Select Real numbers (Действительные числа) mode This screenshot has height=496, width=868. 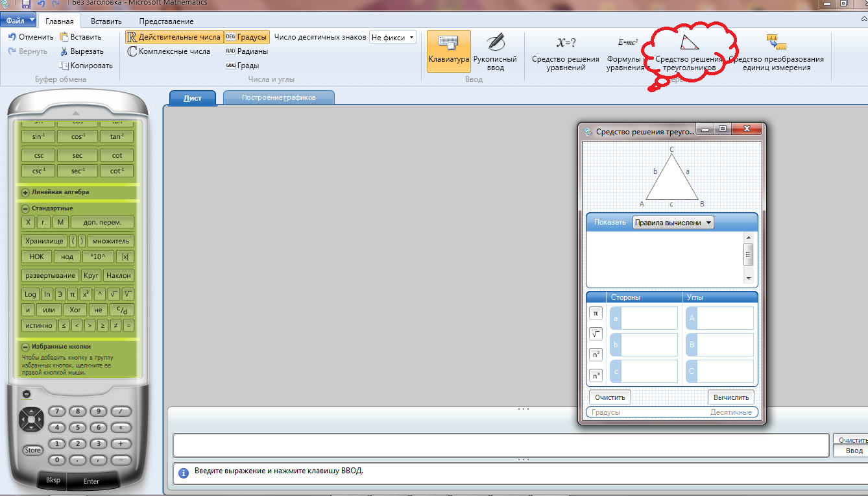(x=173, y=37)
